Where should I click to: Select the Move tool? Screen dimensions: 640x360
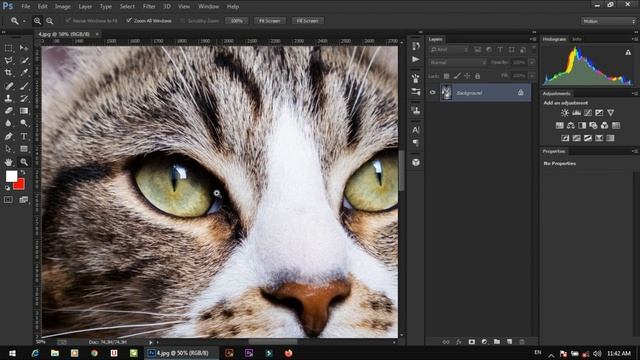coord(24,48)
